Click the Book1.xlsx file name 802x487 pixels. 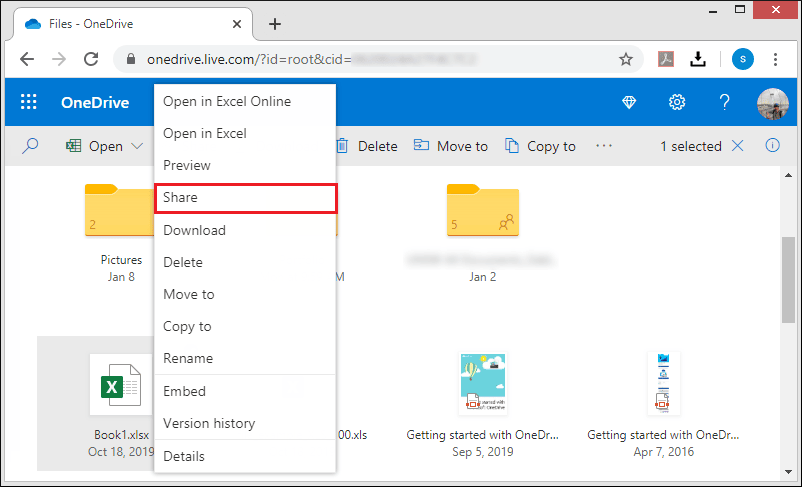[122, 435]
